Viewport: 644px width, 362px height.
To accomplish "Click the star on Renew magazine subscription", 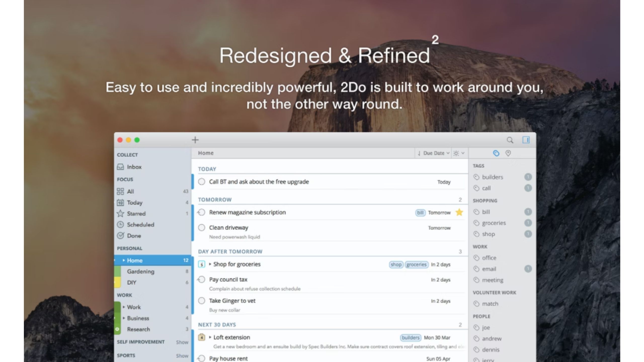I will (x=459, y=212).
